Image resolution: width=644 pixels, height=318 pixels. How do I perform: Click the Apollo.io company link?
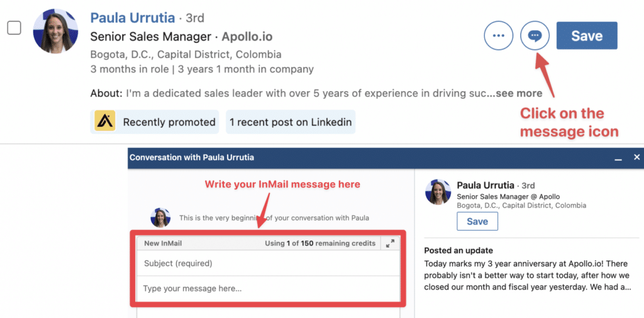click(247, 36)
